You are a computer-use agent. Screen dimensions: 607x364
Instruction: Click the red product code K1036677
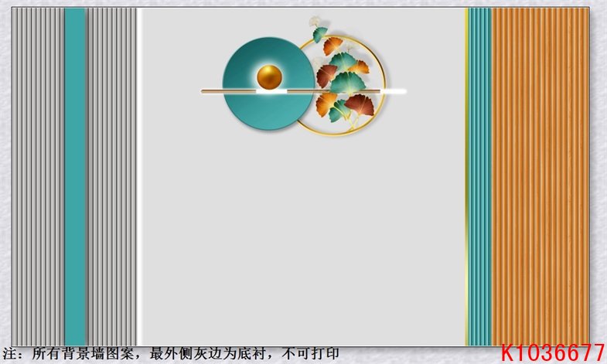(x=552, y=352)
